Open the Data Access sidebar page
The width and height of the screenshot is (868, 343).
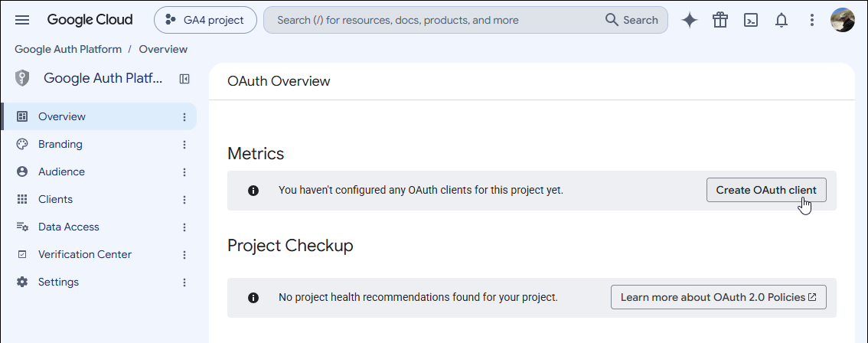99,227
